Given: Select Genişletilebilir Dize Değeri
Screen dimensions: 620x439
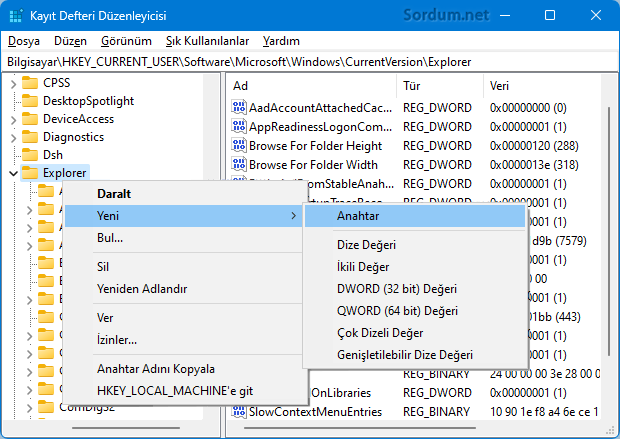Looking at the screenshot, I should tap(415, 355).
